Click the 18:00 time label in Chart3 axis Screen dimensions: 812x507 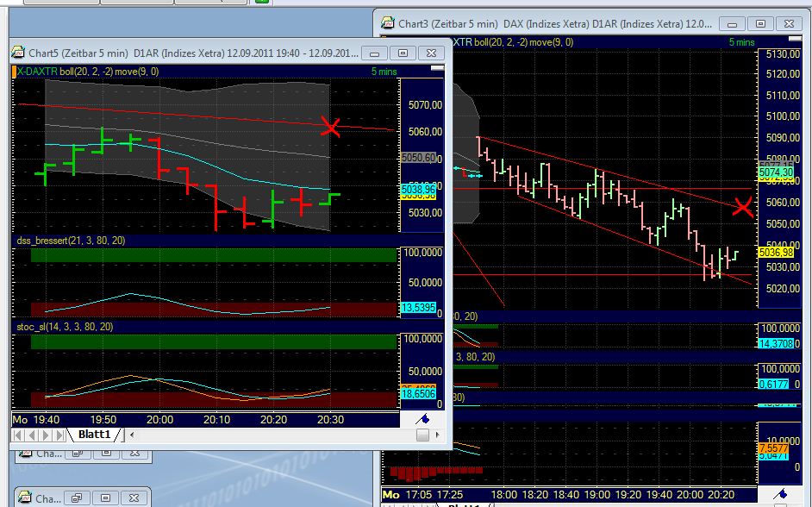point(504,495)
